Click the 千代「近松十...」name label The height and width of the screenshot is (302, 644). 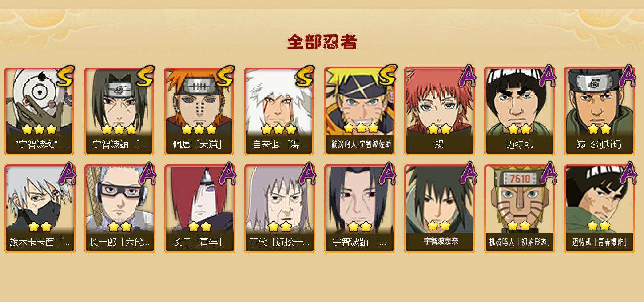(x=279, y=242)
